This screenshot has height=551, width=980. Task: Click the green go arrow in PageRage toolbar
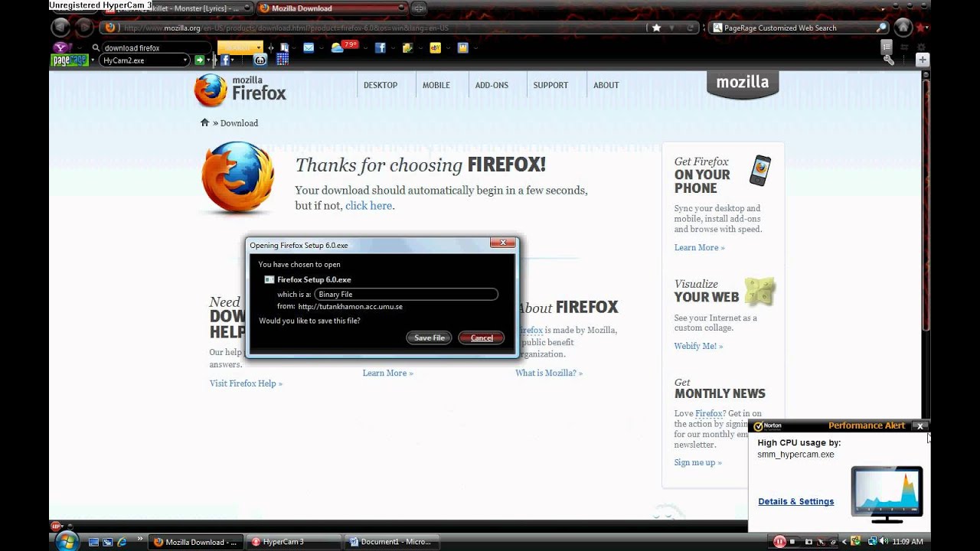[199, 60]
